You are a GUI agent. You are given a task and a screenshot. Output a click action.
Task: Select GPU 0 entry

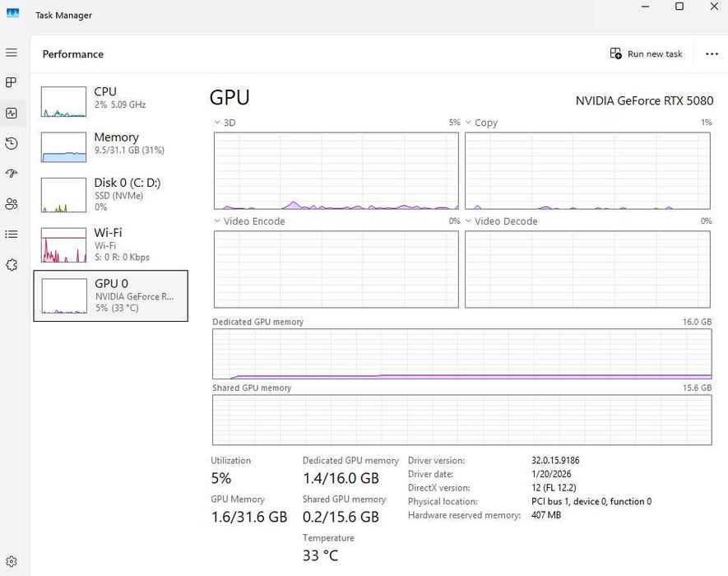[110, 295]
